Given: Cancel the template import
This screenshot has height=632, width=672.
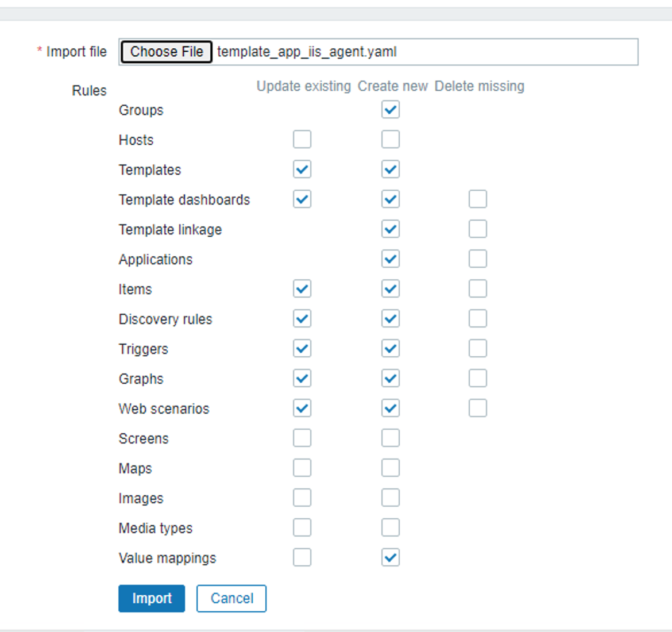Looking at the screenshot, I should pyautogui.click(x=231, y=598).
